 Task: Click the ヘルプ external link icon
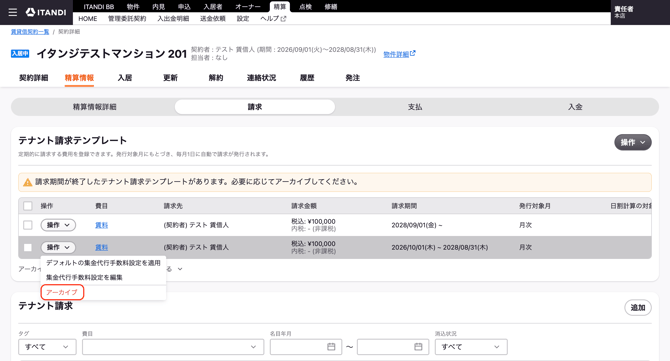[x=283, y=19]
